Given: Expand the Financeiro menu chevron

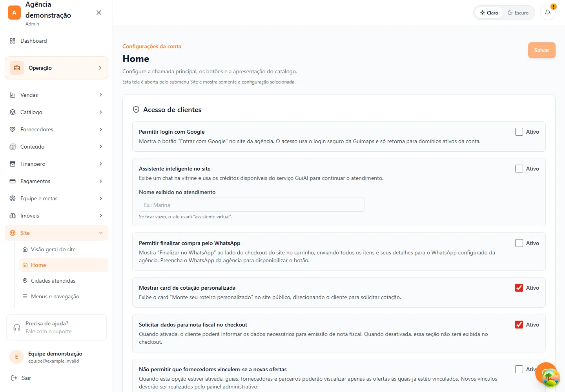Looking at the screenshot, I should click(x=101, y=164).
